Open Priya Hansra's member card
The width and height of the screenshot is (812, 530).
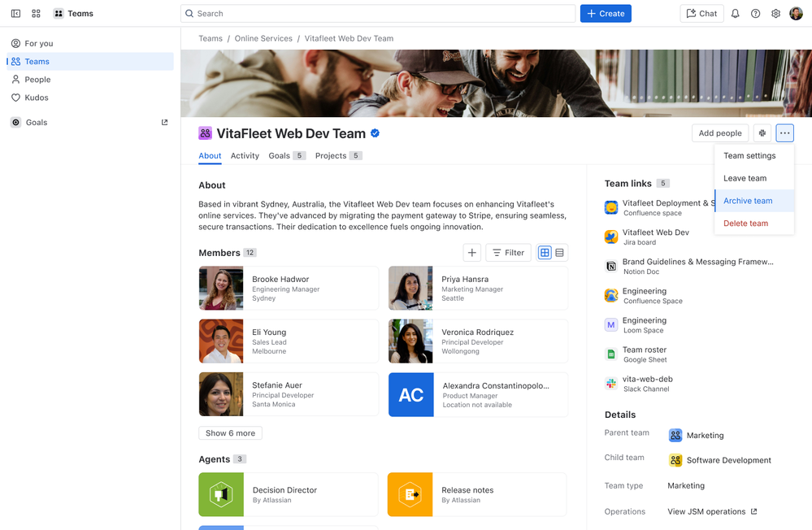tap(478, 288)
